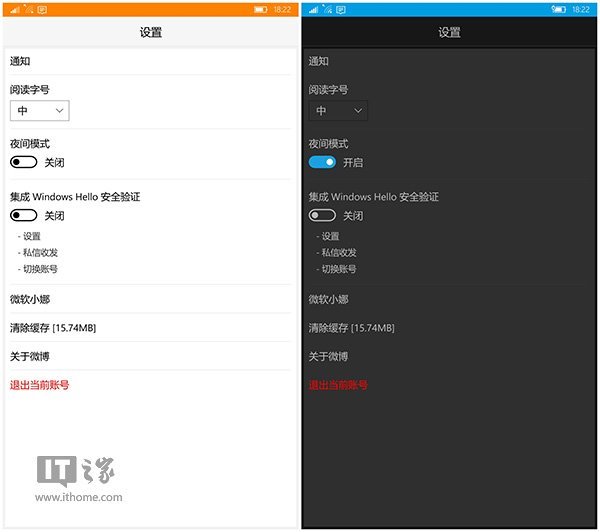The width and height of the screenshot is (600, 532).
Task: Click red 退出当前账号 link in light theme
Action: point(39,385)
